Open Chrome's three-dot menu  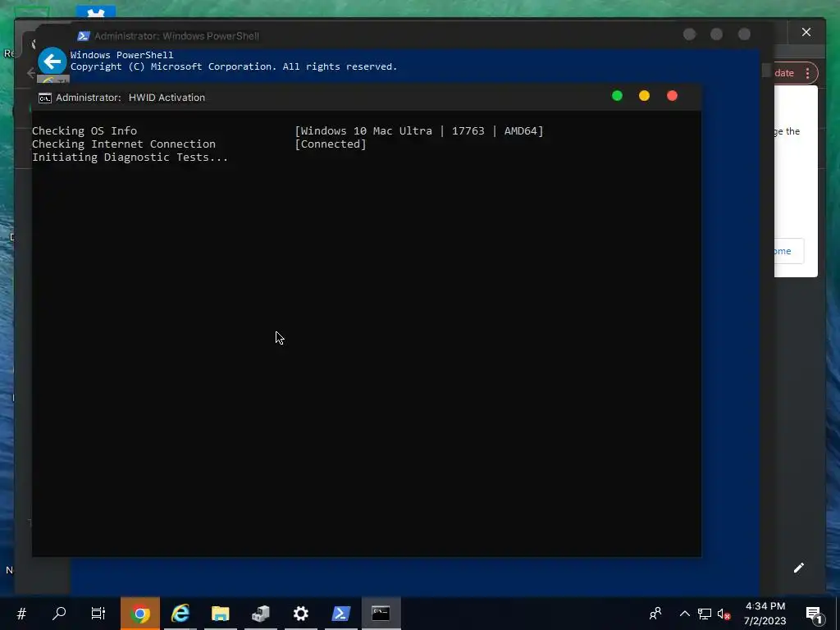[x=807, y=73]
